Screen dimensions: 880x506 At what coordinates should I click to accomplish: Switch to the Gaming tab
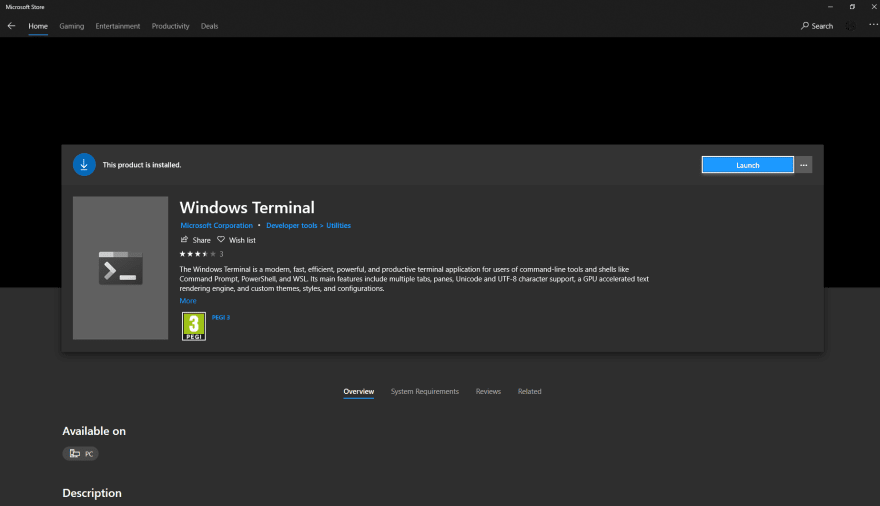(x=72, y=26)
